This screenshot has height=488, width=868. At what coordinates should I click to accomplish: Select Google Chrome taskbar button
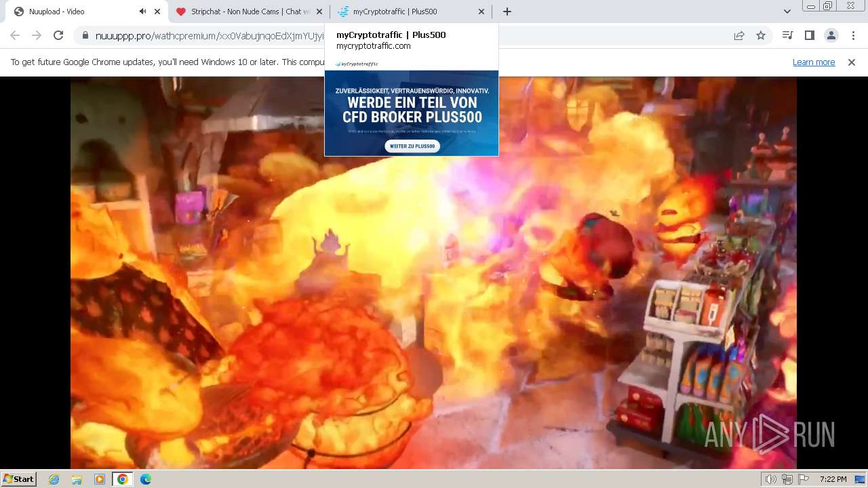(122, 479)
